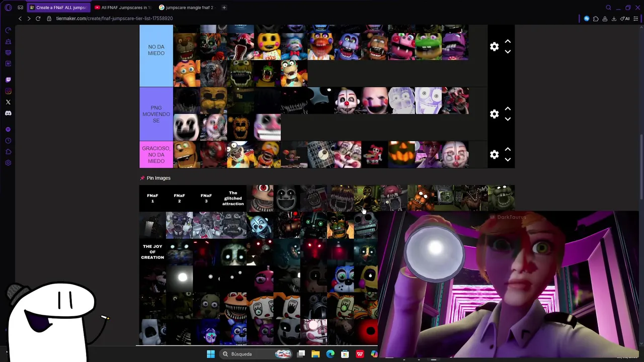This screenshot has height=362, width=644.
Task: Open the profile account icon
Action: click(x=605, y=19)
